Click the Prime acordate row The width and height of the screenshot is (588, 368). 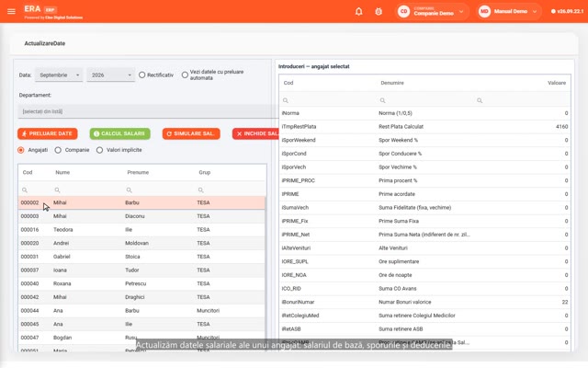(x=424, y=194)
